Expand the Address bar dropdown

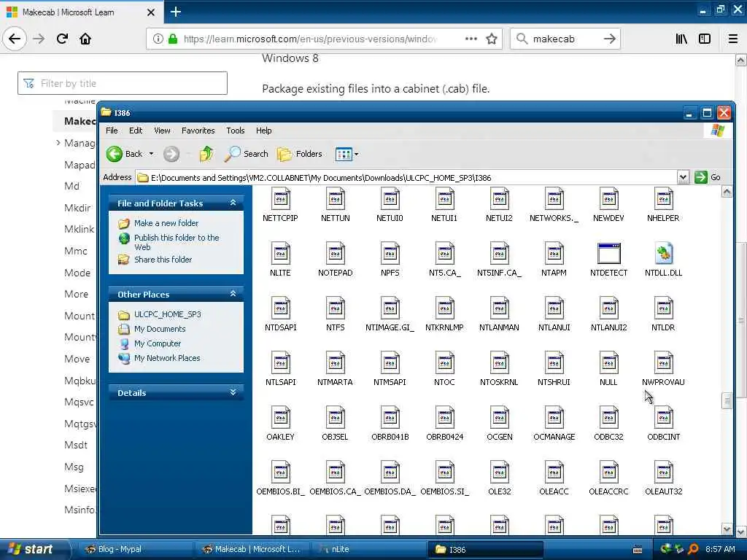[x=683, y=177]
